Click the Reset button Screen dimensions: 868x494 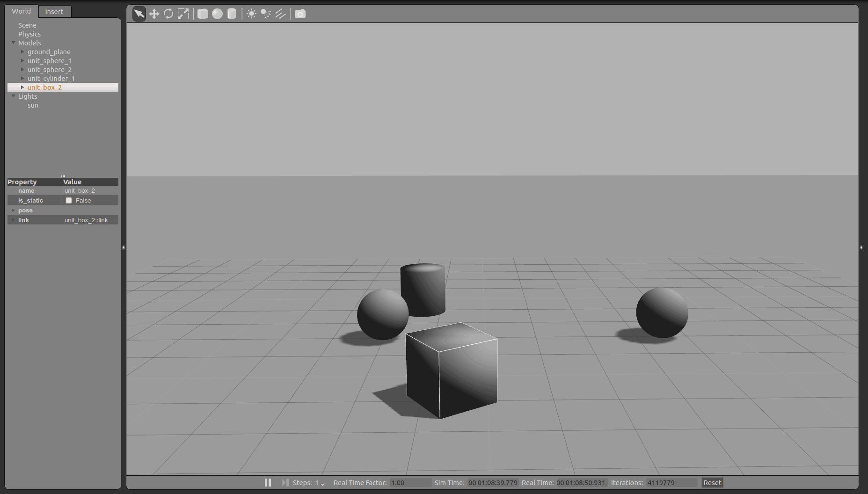click(712, 483)
